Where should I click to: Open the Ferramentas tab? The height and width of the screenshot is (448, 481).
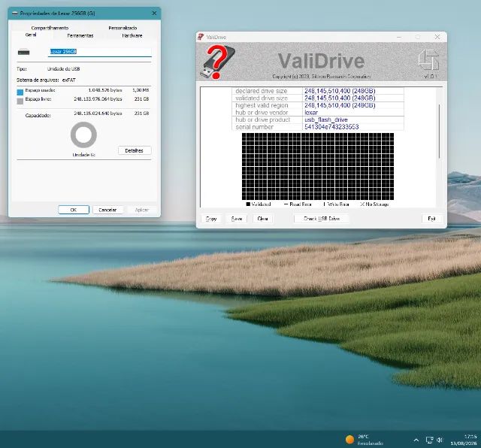[x=80, y=35]
